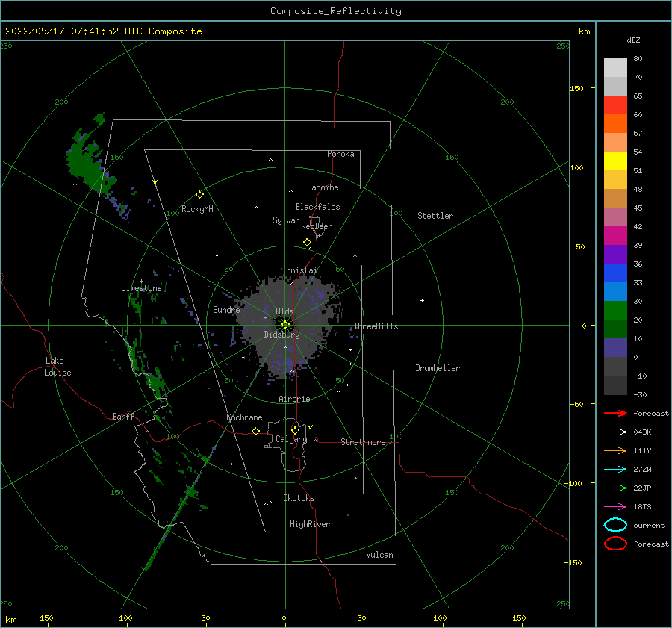Click the Drumheller city label
Viewport: 672px width, 628px height.
coord(438,368)
